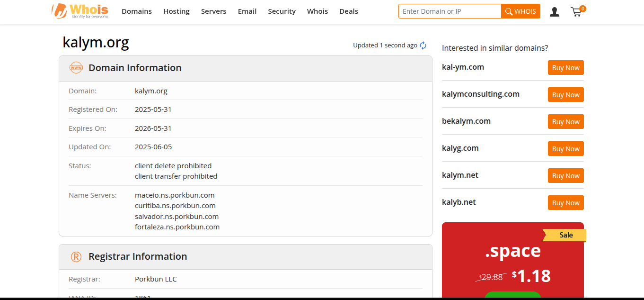Open the Security menu

click(282, 11)
